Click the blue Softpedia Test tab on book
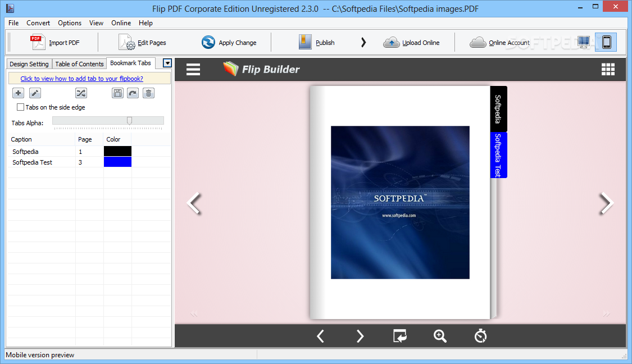The height and width of the screenshot is (364, 632). (499, 155)
